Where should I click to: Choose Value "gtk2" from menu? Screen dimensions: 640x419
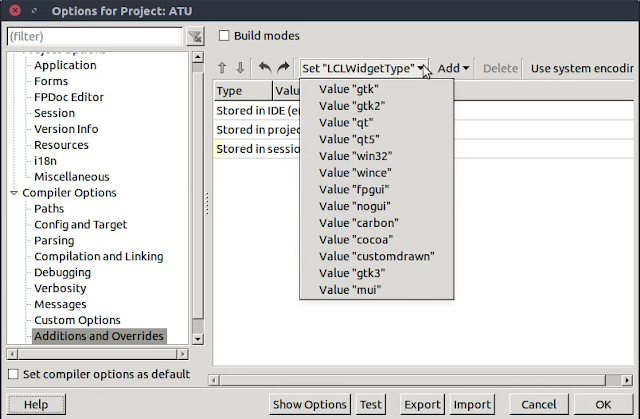tap(376, 106)
